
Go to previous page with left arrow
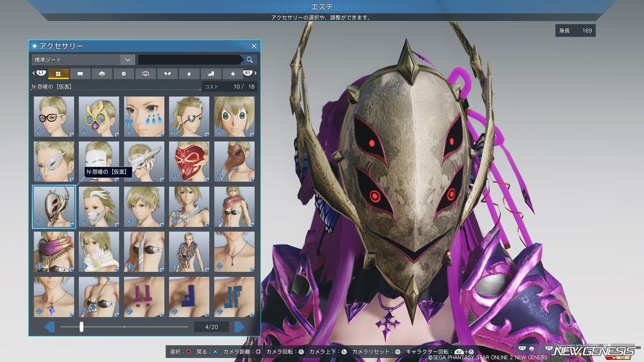49,327
